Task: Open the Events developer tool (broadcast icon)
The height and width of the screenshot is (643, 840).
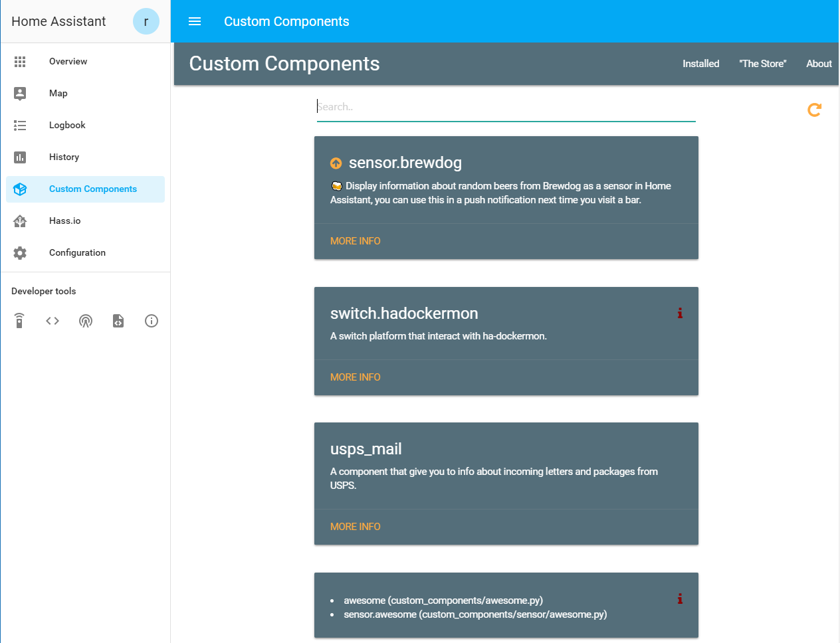Action: pyautogui.click(x=86, y=321)
